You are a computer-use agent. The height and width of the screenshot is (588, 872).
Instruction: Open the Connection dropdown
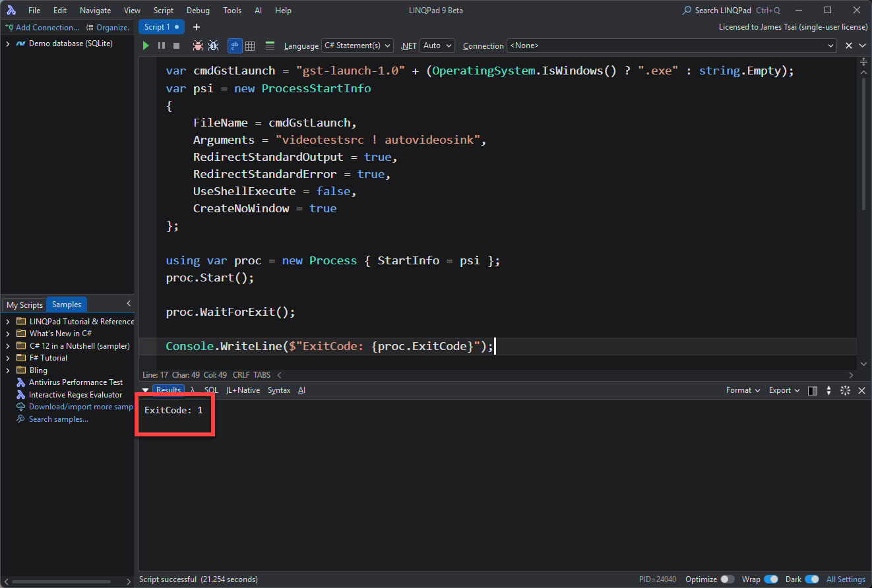(671, 45)
